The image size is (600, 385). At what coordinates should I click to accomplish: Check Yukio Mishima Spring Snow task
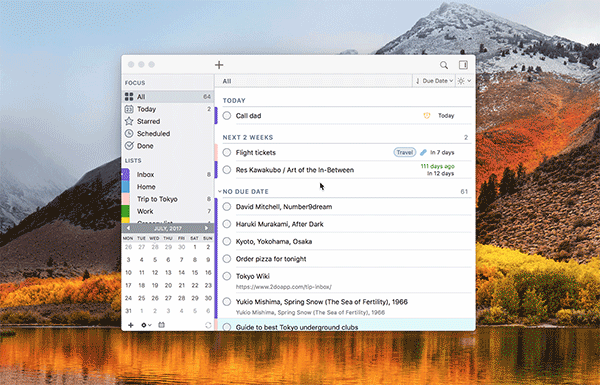227,302
